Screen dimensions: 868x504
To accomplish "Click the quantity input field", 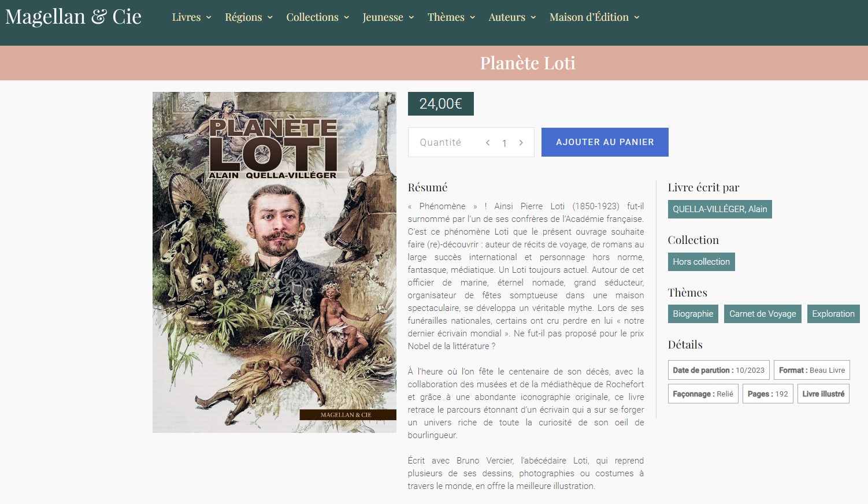I will [x=504, y=143].
